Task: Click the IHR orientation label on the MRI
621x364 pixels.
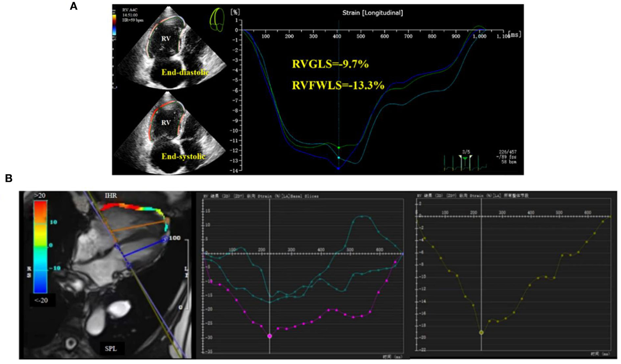Action: (x=111, y=196)
